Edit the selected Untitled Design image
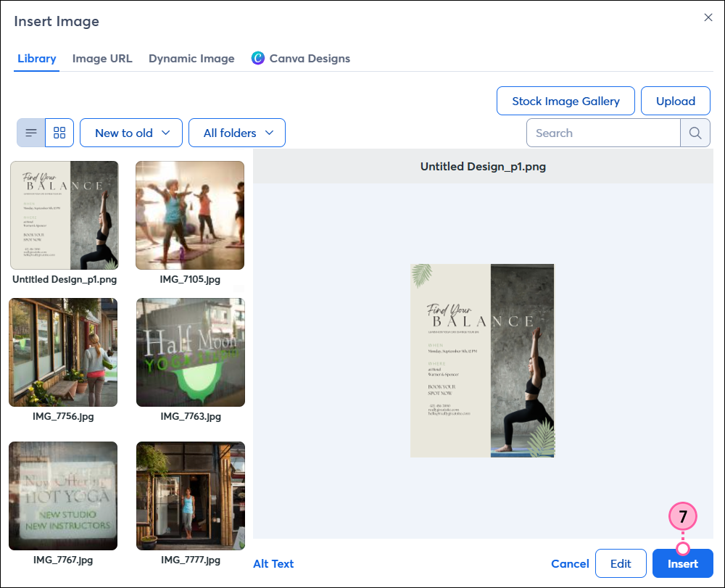The height and width of the screenshot is (588, 725). pos(621,563)
